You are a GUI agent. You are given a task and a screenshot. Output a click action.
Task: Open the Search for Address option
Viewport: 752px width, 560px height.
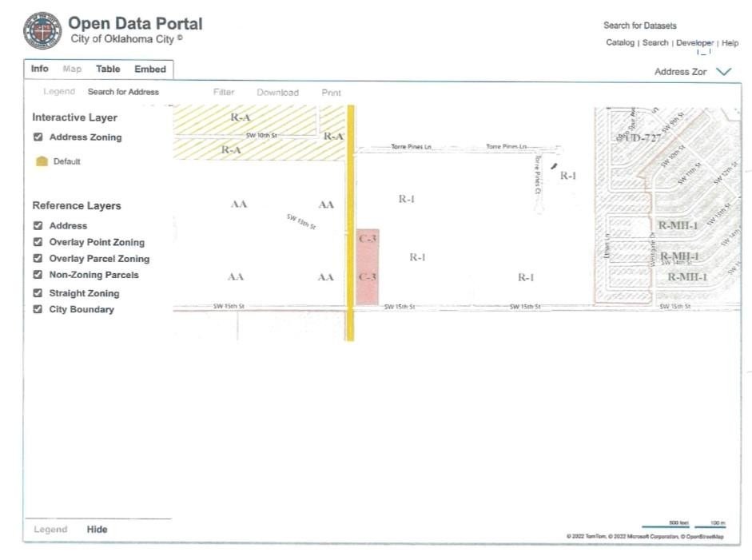123,92
